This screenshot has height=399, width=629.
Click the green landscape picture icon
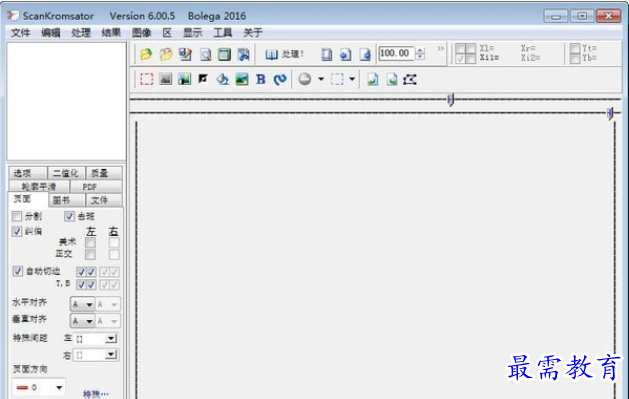(x=242, y=79)
